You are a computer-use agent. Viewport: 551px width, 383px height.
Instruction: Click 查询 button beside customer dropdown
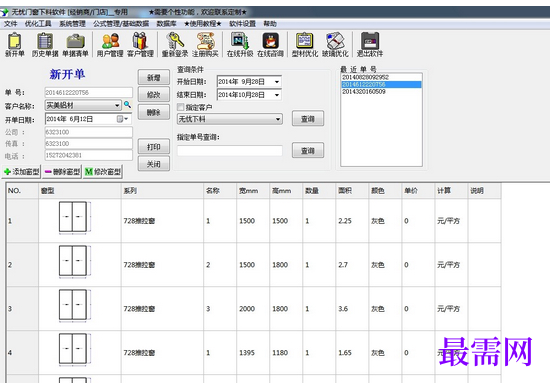(308, 119)
